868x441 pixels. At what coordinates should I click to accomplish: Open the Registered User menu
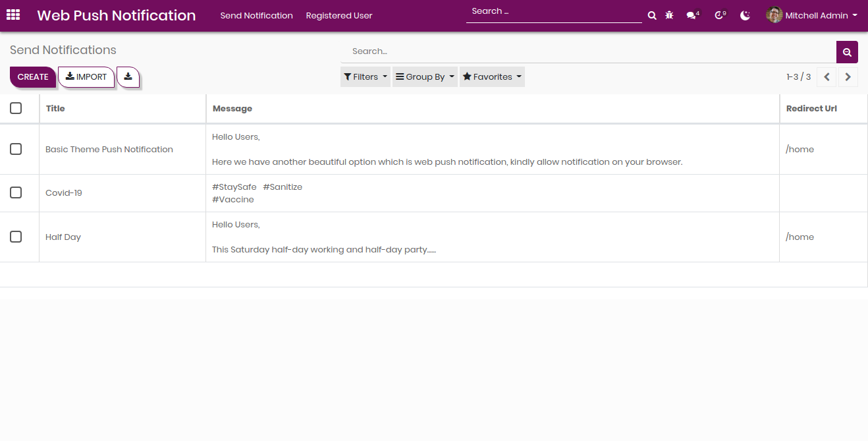(x=339, y=15)
